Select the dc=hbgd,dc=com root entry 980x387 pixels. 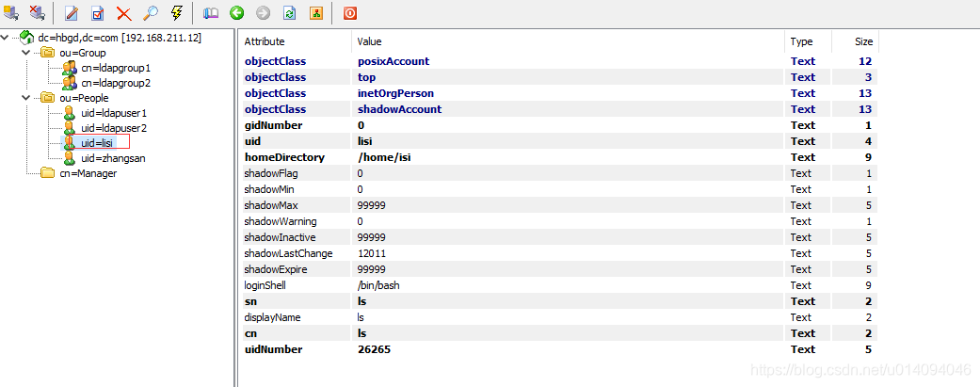point(120,39)
